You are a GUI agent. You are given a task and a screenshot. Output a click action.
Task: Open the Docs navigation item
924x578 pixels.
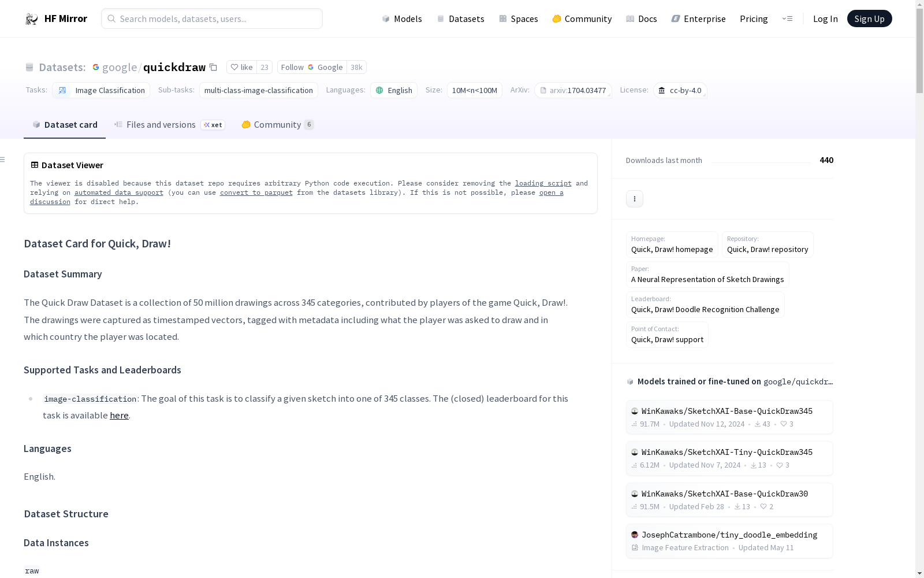pos(642,19)
